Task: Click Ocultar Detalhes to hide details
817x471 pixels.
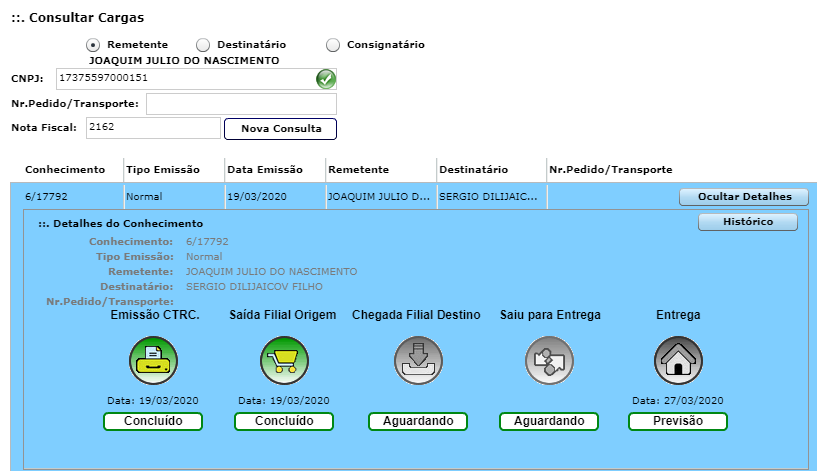Action: point(744,197)
